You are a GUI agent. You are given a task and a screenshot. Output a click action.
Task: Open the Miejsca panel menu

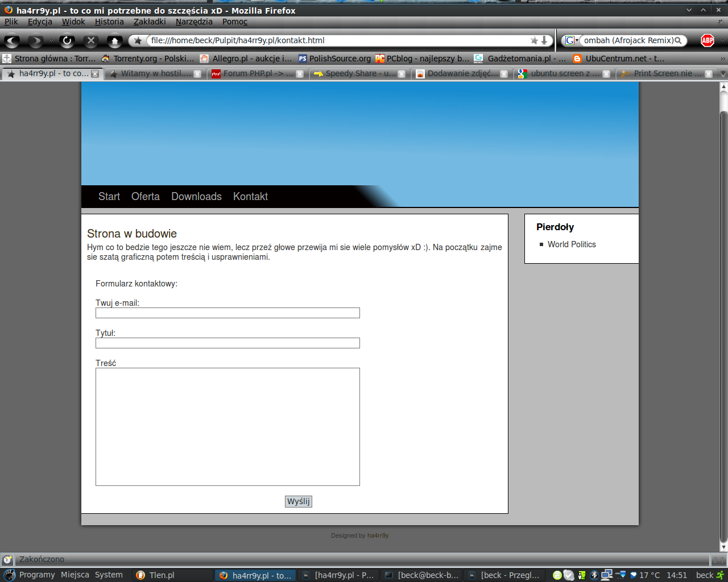click(x=75, y=575)
